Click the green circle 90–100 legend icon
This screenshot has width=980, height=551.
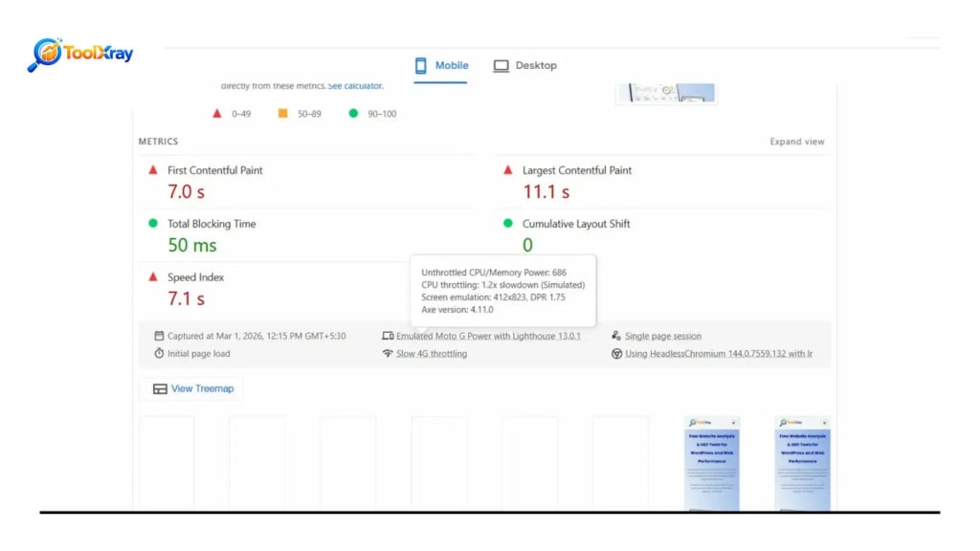[x=353, y=113]
